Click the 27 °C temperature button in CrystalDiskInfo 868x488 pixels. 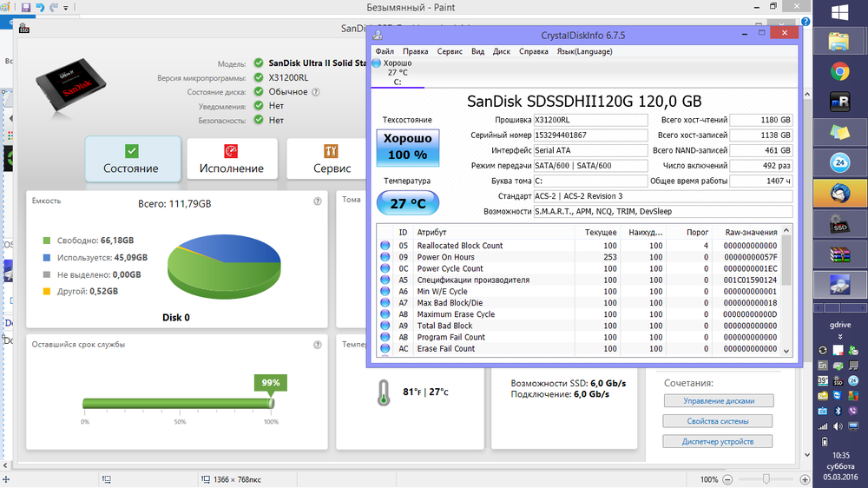[408, 203]
